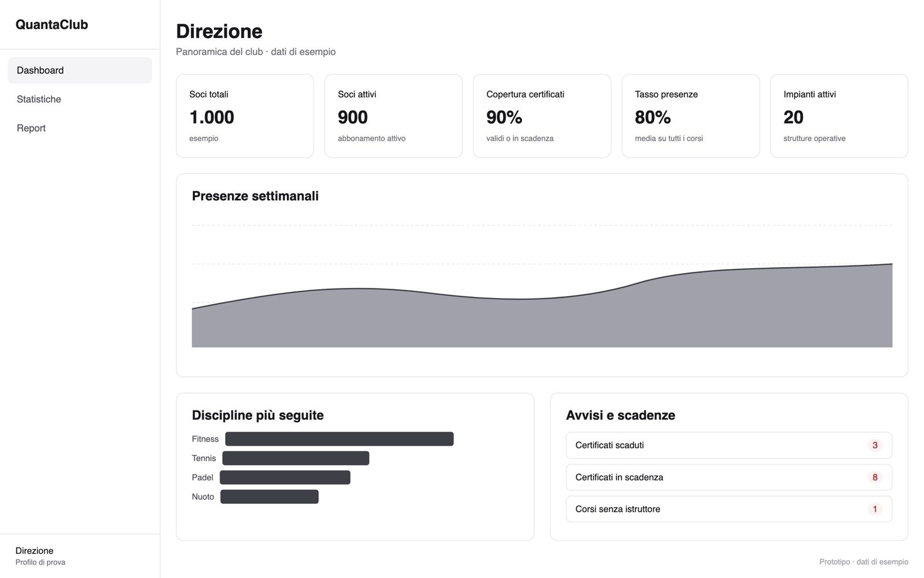Open the Dashboard sidebar item

(80, 71)
